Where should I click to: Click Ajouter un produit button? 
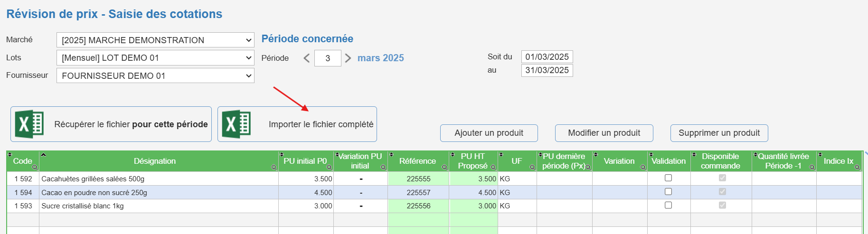pos(489,133)
